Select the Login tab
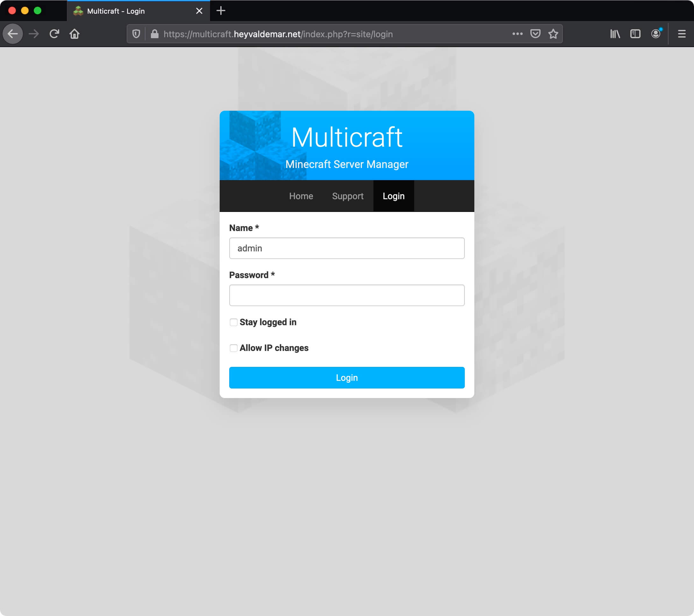This screenshot has height=616, width=694. tap(393, 196)
